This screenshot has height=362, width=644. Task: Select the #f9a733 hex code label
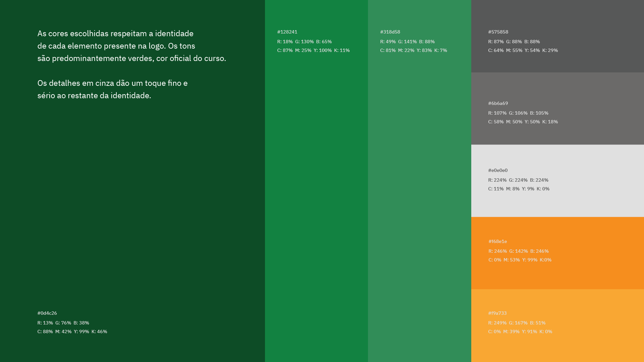(x=497, y=313)
